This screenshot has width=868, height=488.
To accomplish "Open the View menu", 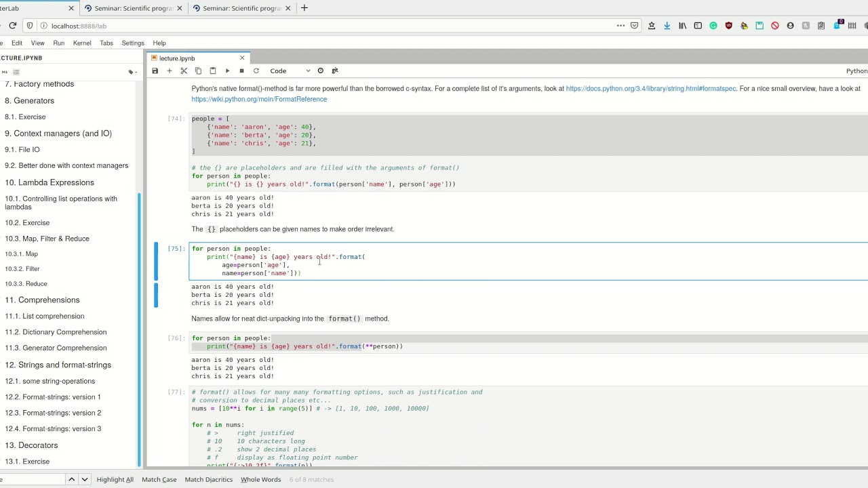I will point(37,43).
